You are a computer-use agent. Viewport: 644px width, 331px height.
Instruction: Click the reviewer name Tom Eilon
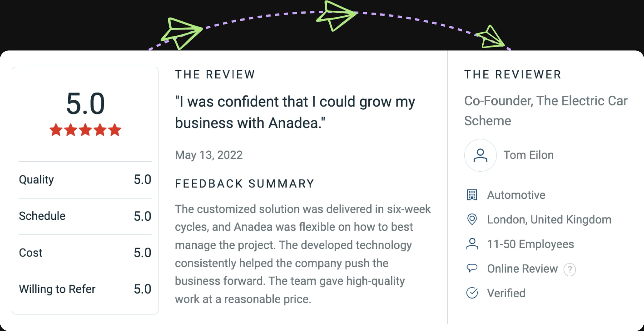pos(528,155)
